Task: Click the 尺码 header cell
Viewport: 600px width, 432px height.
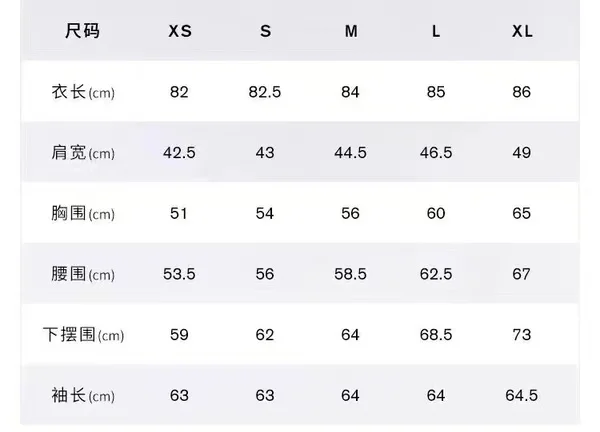Action: click(82, 31)
